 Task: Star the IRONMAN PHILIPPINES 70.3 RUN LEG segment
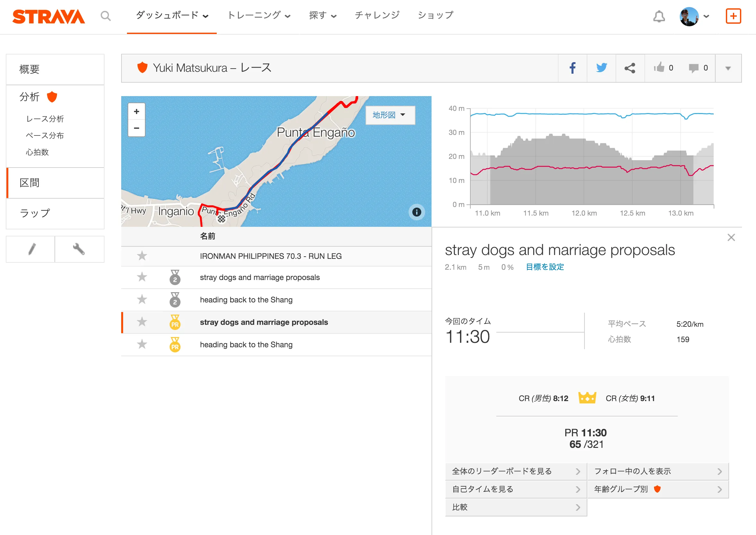pyautogui.click(x=142, y=256)
